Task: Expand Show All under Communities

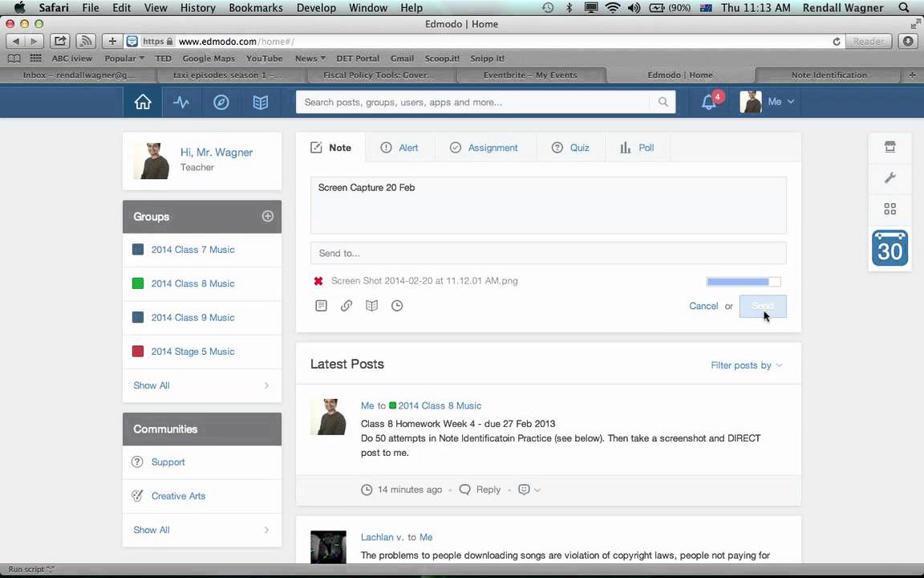Action: [x=202, y=530]
